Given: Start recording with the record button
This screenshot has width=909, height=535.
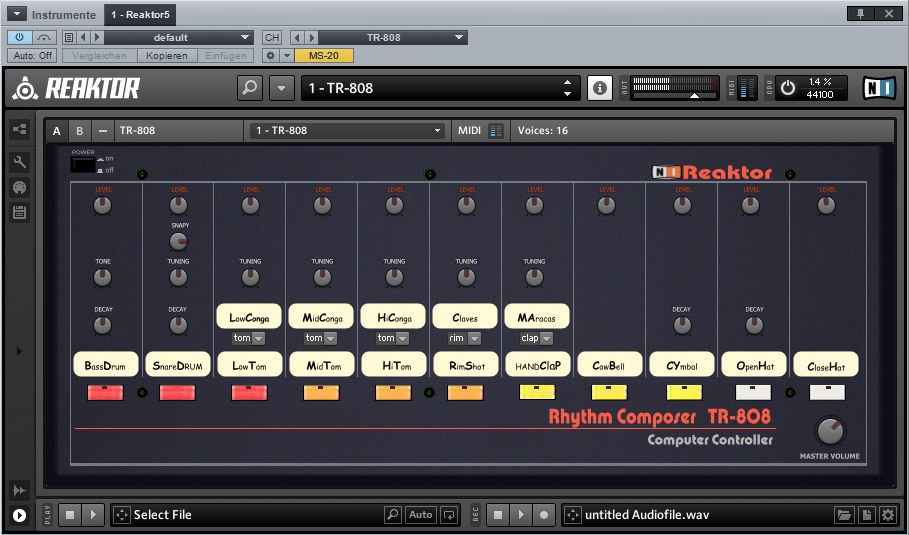Looking at the screenshot, I should coord(544,515).
